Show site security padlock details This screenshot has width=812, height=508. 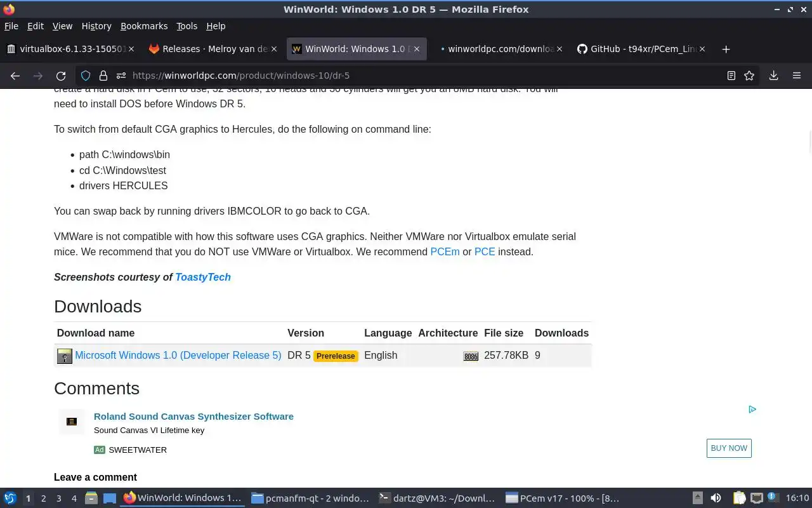tap(103, 76)
